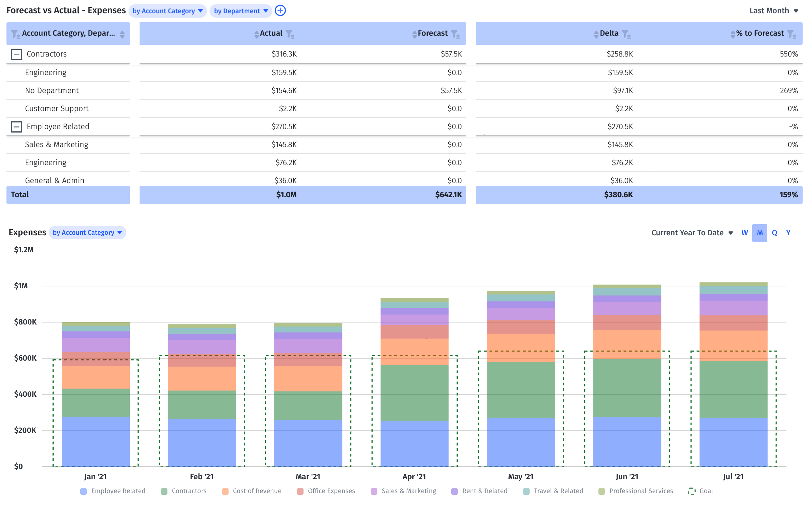Open filter icon on Actual column
This screenshot has width=812, height=507.
coord(290,34)
